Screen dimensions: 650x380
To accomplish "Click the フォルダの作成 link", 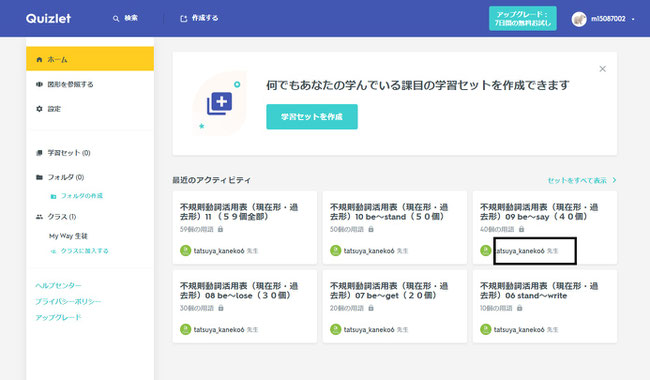I will pyautogui.click(x=82, y=196).
